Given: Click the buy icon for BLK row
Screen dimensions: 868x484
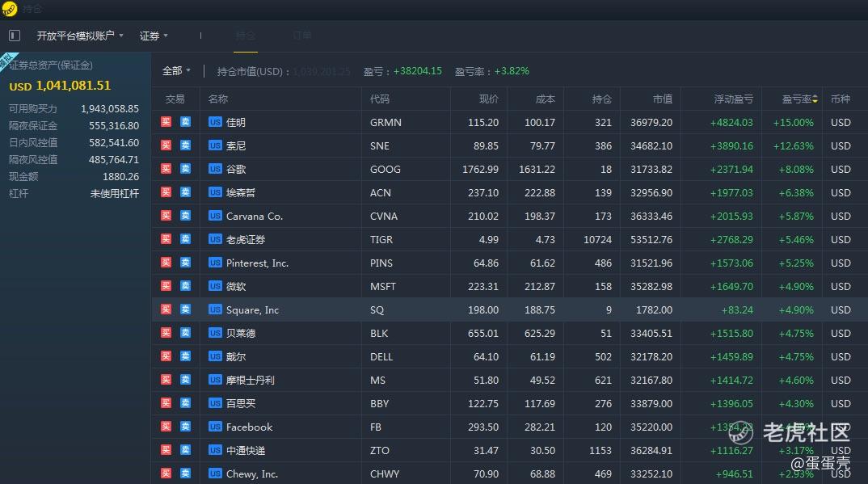Looking at the screenshot, I should pos(166,332).
